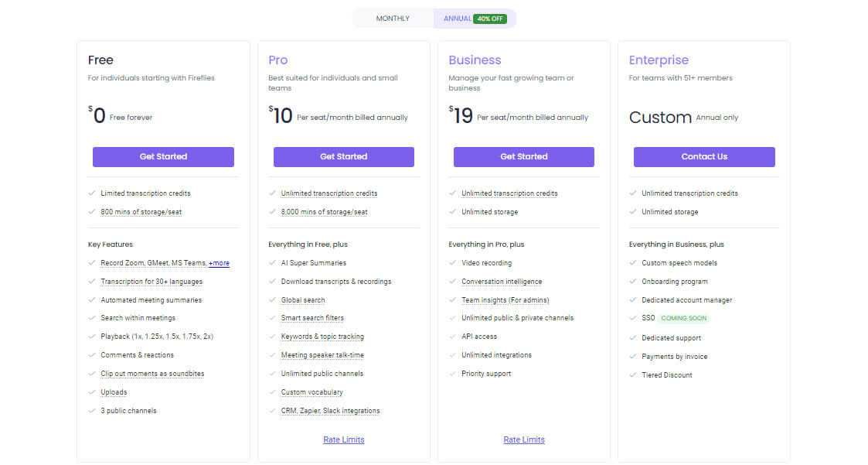This screenshot has width=868, height=465.
Task: Click checkmark icon beside Custom speech models
Action: coord(633,263)
